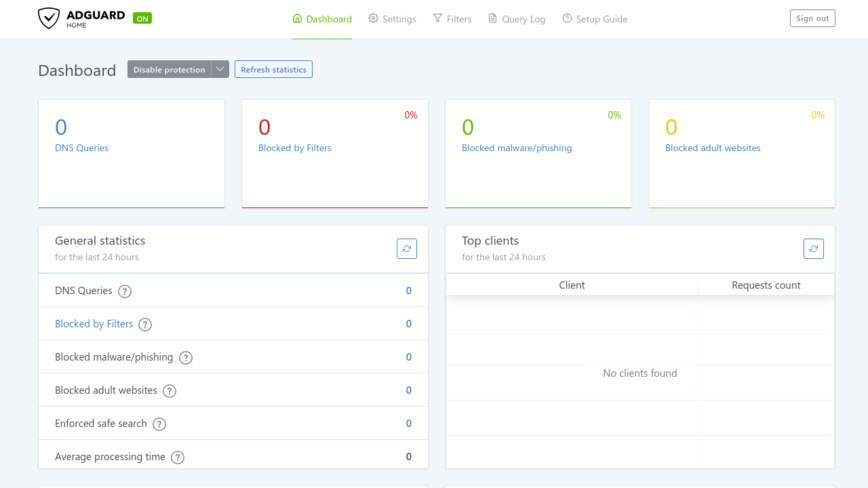The width and height of the screenshot is (868, 488).
Task: Click help icon for Average processing time
Action: [x=178, y=457]
